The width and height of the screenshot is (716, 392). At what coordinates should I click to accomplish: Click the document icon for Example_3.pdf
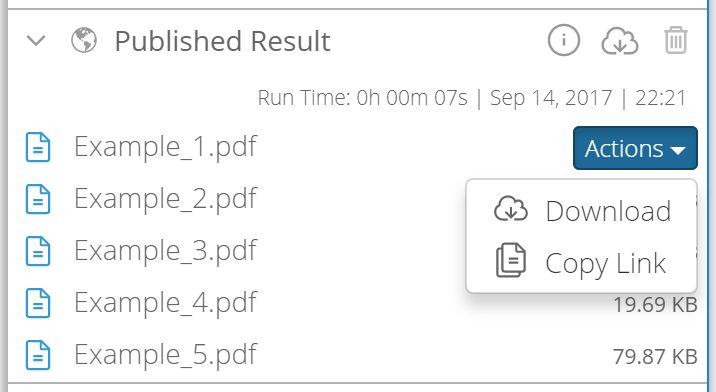pos(38,251)
